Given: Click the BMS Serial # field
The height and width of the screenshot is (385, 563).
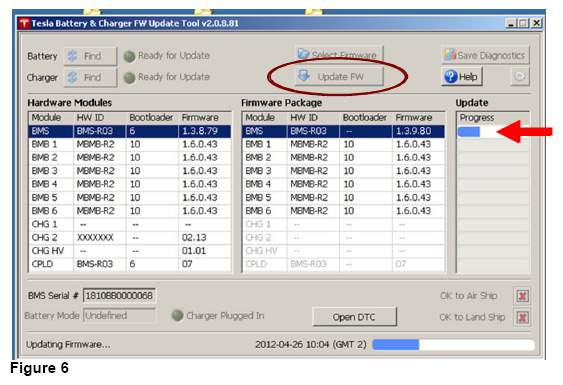Looking at the screenshot, I should pos(120,296).
